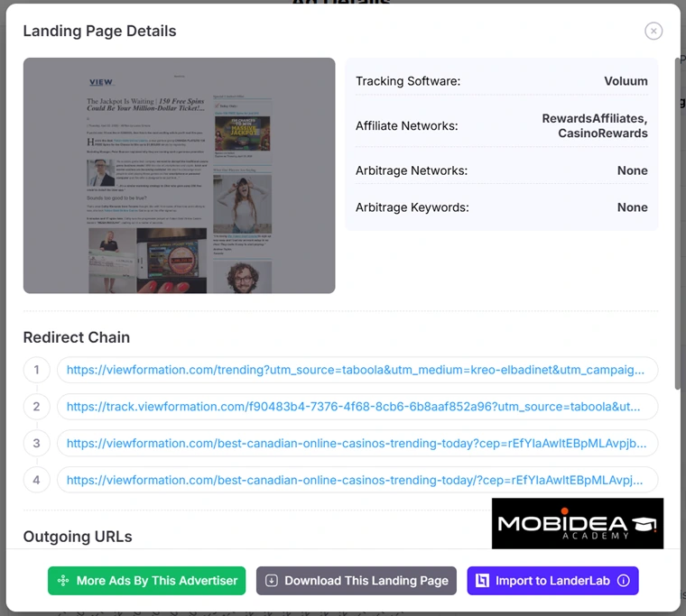Viewport: 686px width, 616px height.
Task: Click the step 1 circle in Redirect Chain
Action: 37,370
